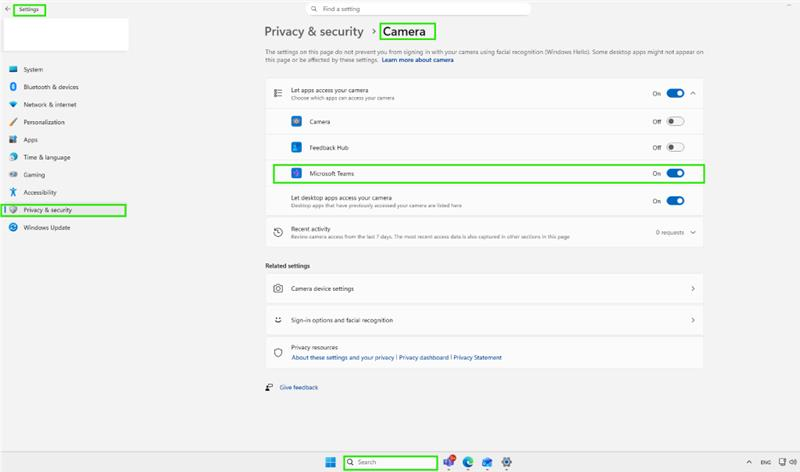Open the Outlook mail taskbar icon
The width and height of the screenshot is (800, 472).
coord(487,462)
